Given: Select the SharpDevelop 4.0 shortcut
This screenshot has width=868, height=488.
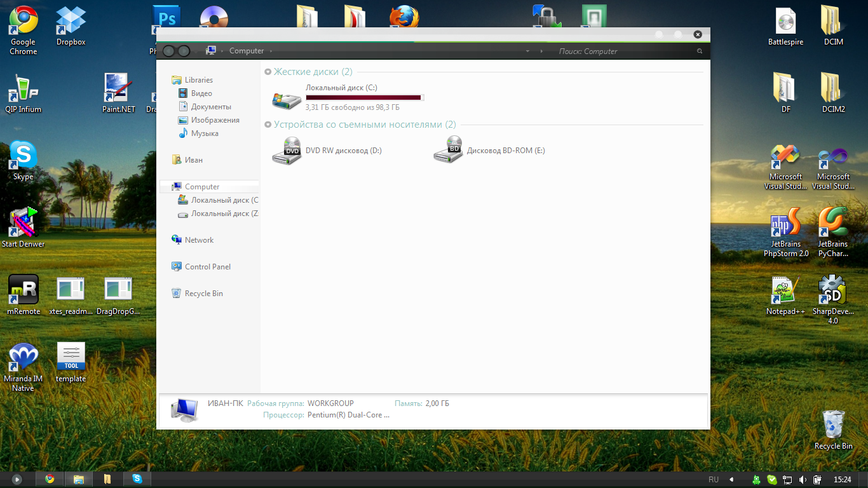Looking at the screenshot, I should click(x=833, y=300).
